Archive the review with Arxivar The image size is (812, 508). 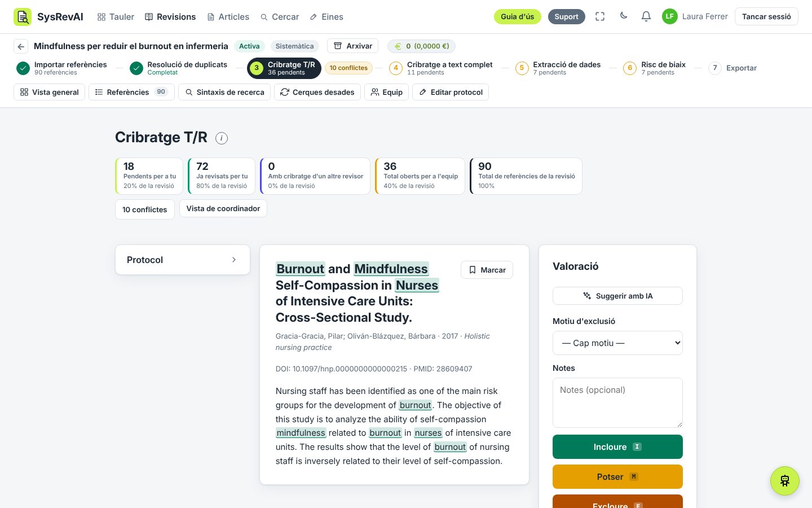tap(353, 46)
